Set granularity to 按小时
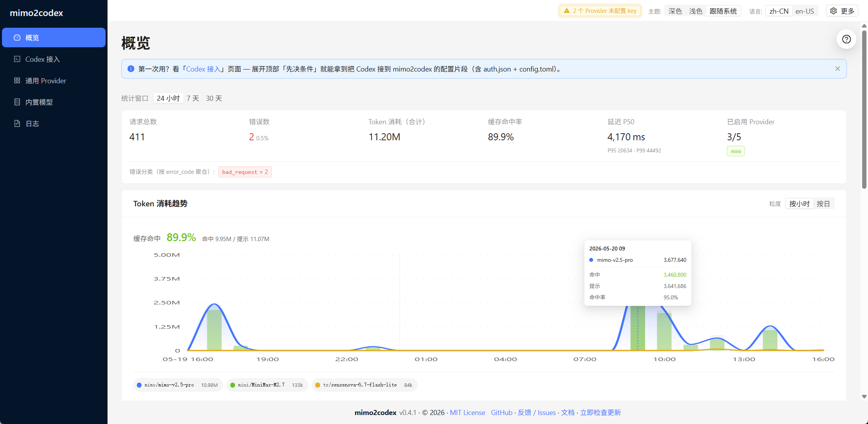Screen dimensions: 868x424 pyautogui.click(x=799, y=204)
